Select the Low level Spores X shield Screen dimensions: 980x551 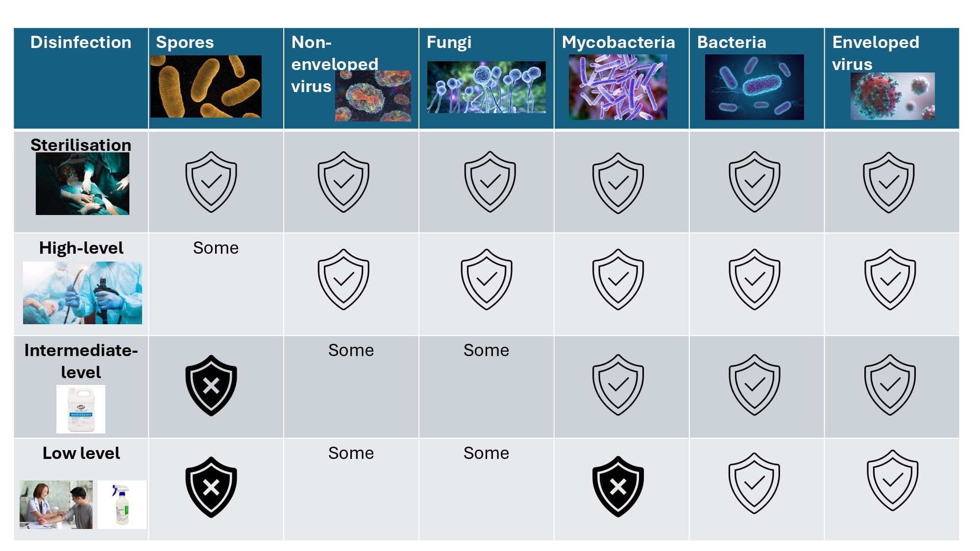click(x=211, y=487)
